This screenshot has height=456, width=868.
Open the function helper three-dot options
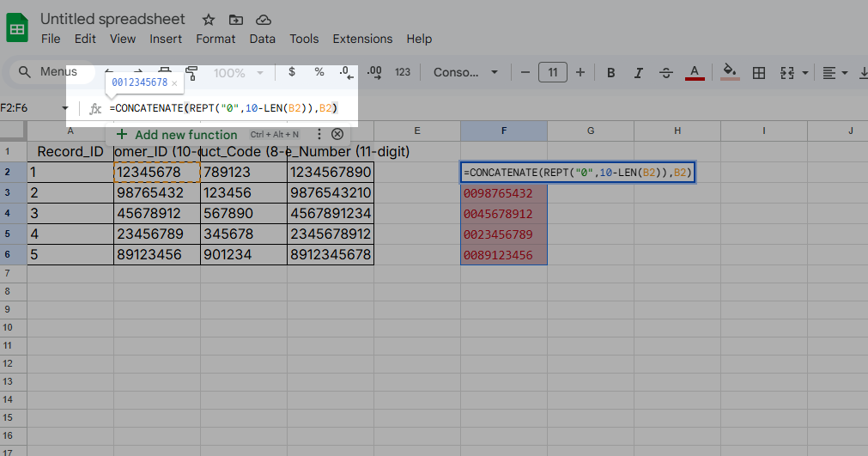[319, 134]
